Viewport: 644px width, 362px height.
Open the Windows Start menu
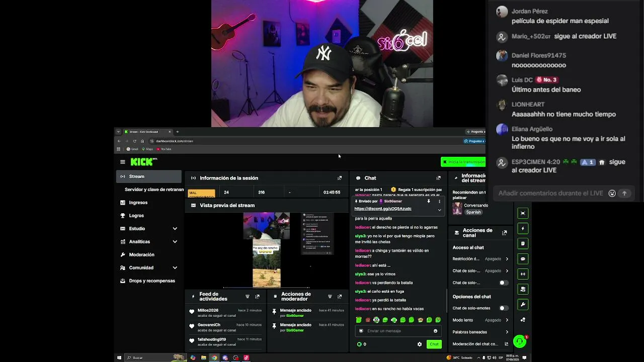pos(119,358)
